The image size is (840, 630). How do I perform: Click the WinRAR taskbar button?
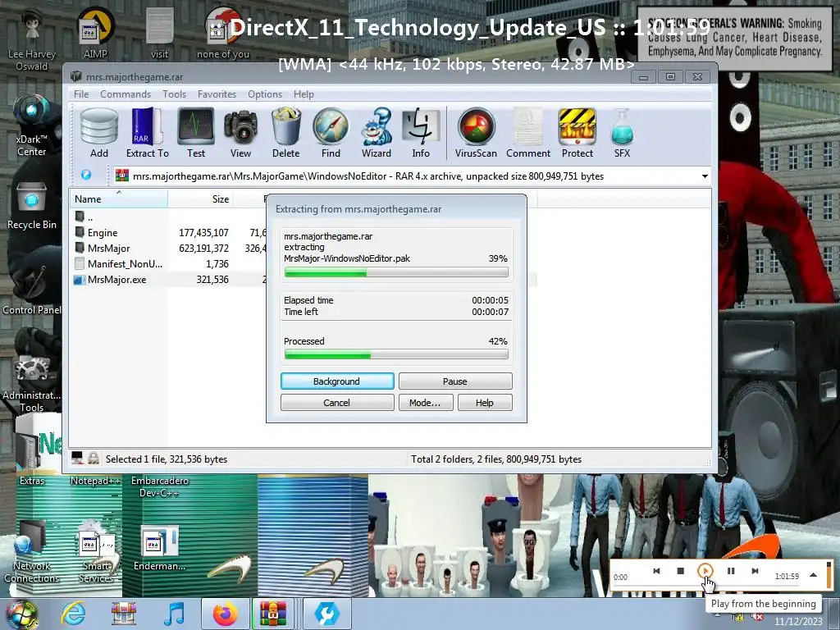point(273,614)
